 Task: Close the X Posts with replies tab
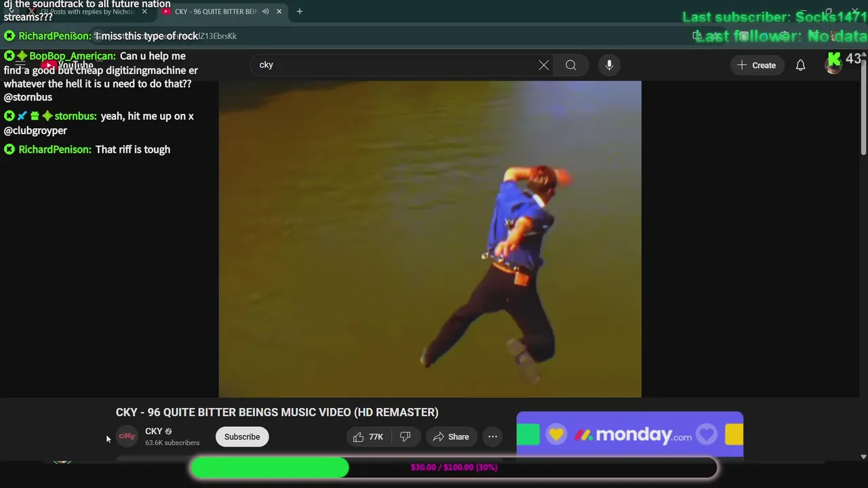144,12
